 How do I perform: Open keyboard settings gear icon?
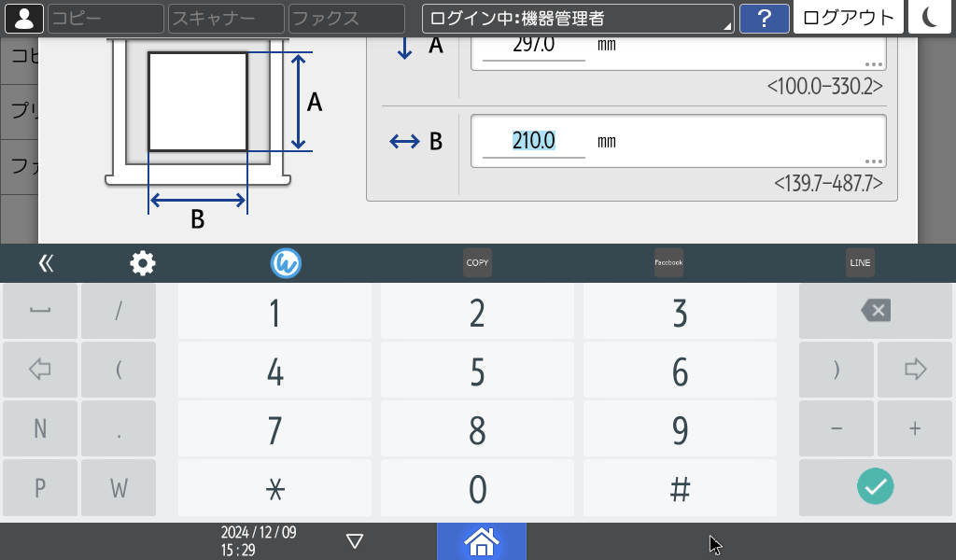click(142, 263)
